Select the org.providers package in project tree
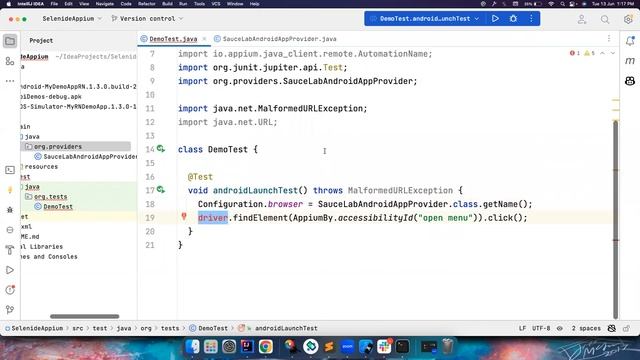 (58, 147)
